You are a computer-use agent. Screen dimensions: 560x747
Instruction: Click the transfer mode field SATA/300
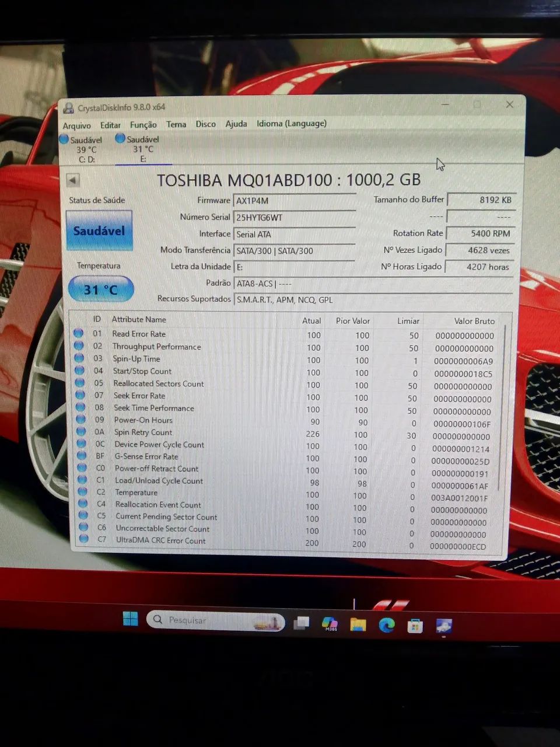(294, 251)
